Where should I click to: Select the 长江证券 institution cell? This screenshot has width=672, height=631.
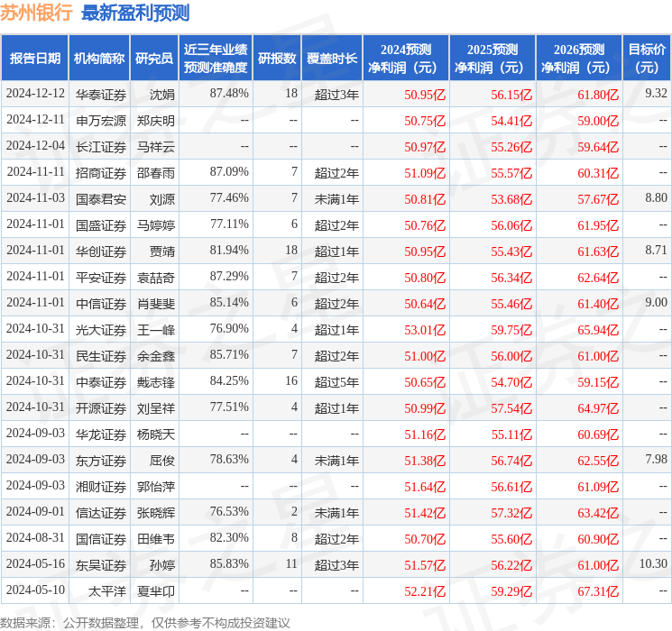(x=101, y=147)
